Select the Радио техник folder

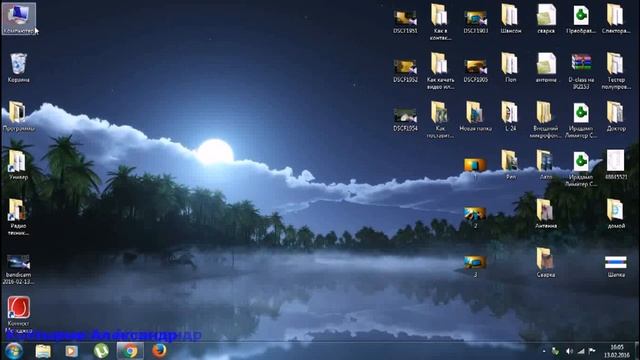point(18,217)
